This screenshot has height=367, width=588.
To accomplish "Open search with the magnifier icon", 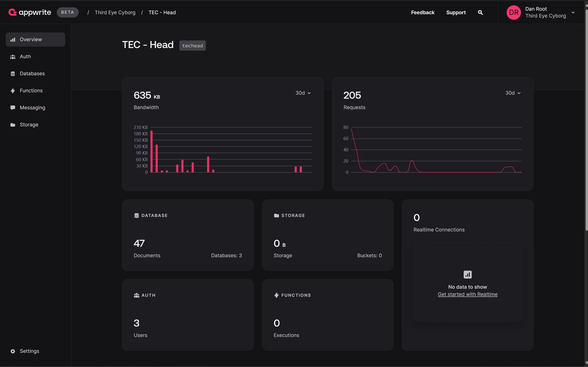I will click(x=480, y=12).
